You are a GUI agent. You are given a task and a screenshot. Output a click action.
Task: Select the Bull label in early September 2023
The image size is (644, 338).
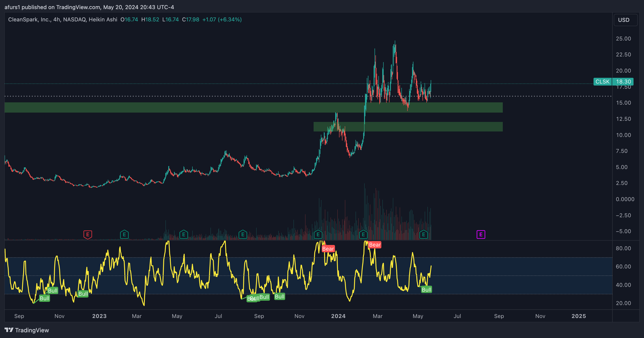[264, 297]
